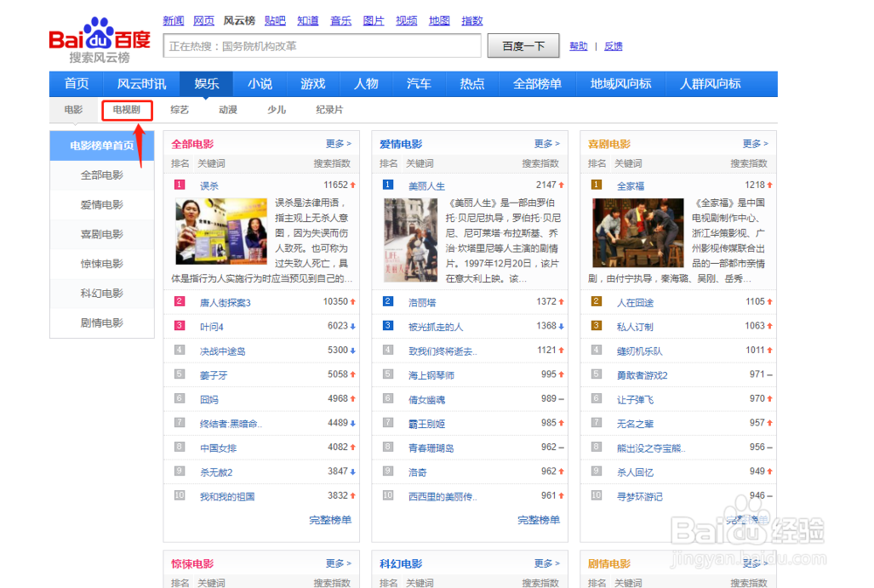Expand 更多 in 爱情电影 panel
The width and height of the screenshot is (874, 588).
(547, 143)
